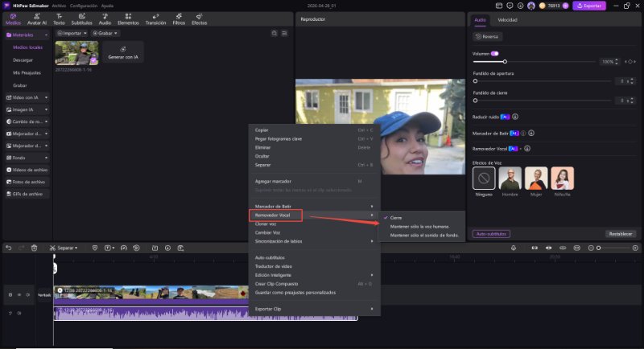Click the Reversa button
644x349 pixels.
point(487,36)
